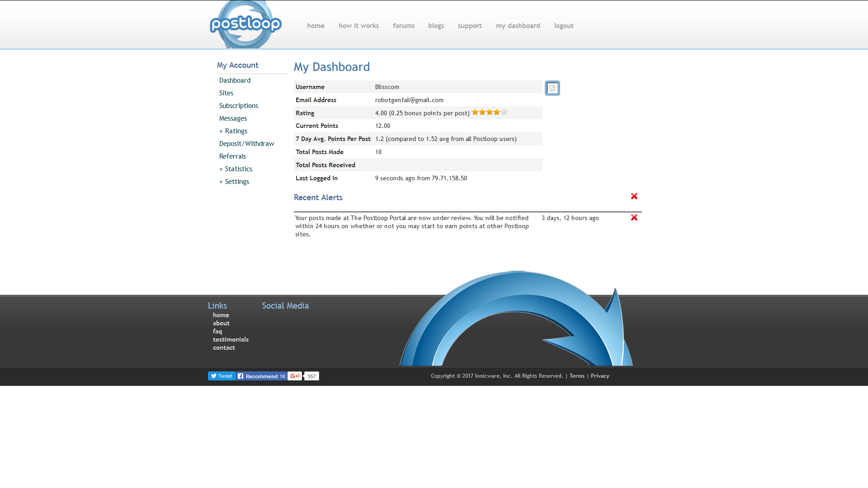Image resolution: width=868 pixels, height=488 pixels.
Task: Open contact footer link
Action: (224, 347)
